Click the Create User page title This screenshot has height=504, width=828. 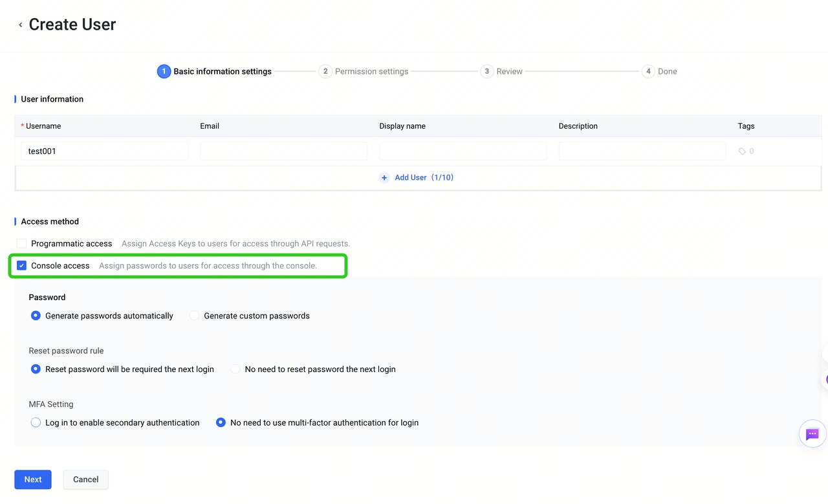72,25
